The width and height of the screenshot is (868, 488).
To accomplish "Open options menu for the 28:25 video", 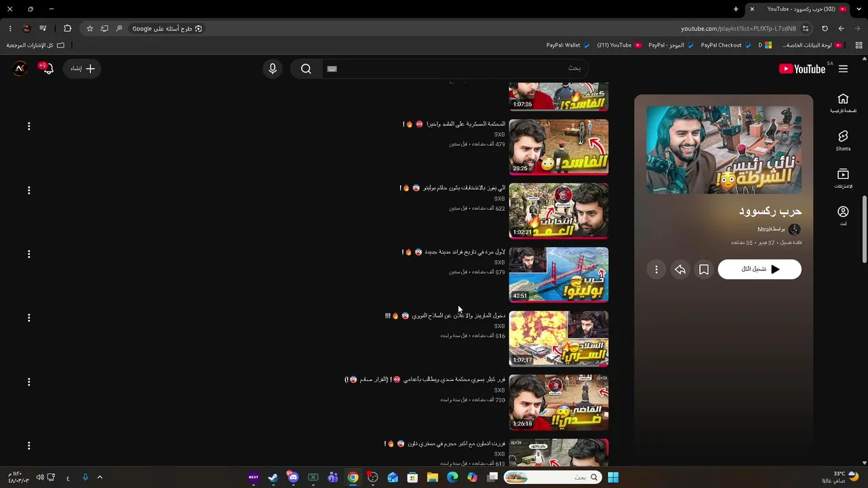I will pos(28,126).
